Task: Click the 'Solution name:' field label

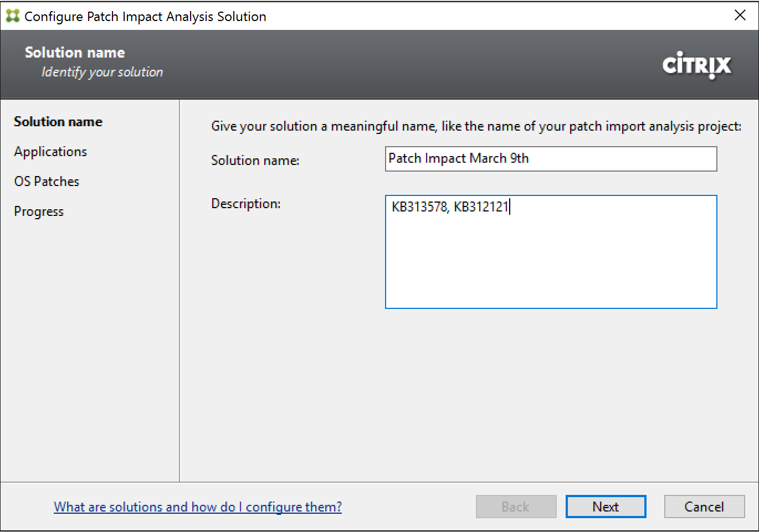Action: pyautogui.click(x=255, y=161)
